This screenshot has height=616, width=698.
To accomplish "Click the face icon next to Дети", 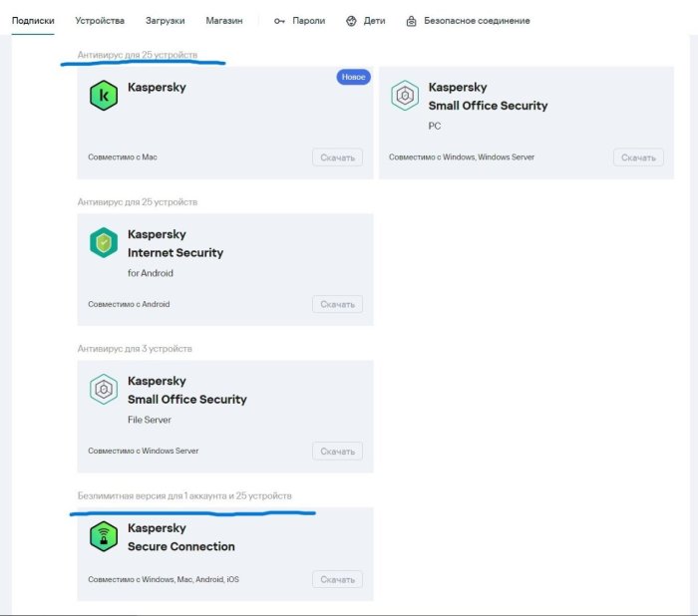I will (x=351, y=21).
